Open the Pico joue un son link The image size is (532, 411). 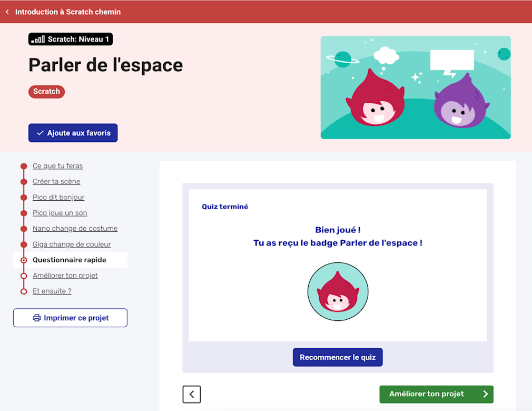(x=60, y=213)
